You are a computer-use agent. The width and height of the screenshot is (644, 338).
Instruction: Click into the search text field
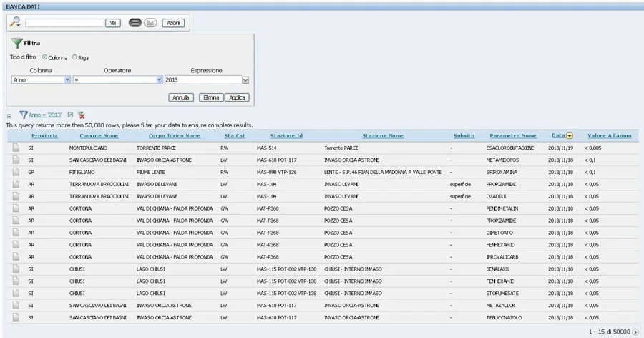tap(64, 23)
